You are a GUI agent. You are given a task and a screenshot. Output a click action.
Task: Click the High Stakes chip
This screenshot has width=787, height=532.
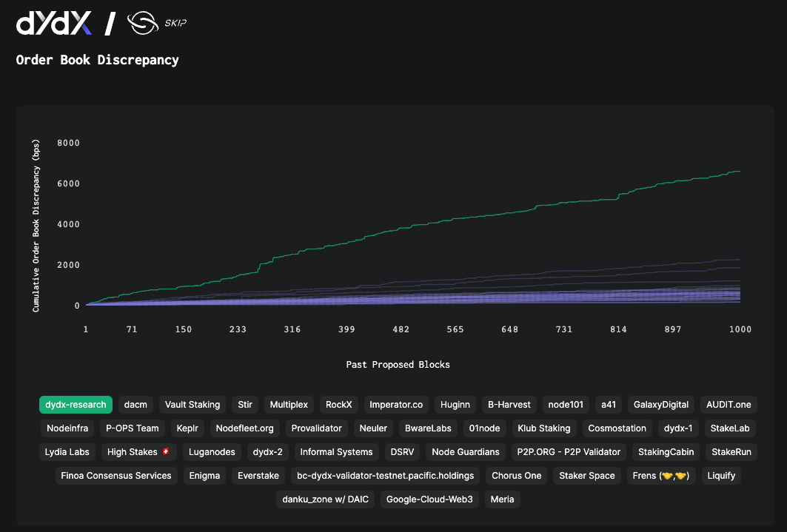pyautogui.click(x=138, y=452)
